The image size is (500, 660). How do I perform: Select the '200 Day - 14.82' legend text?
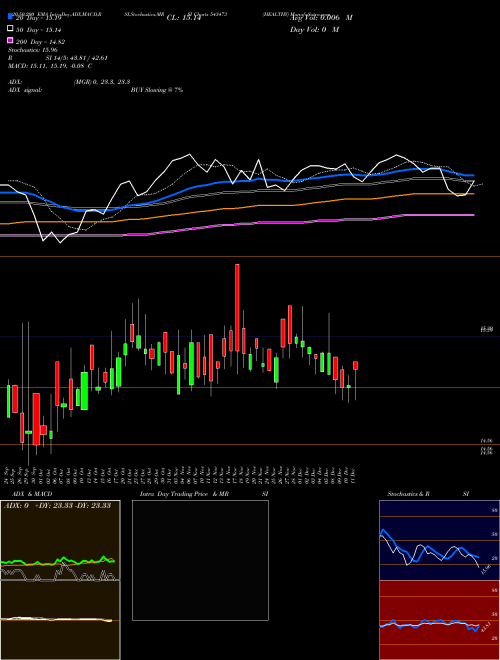tap(40, 42)
